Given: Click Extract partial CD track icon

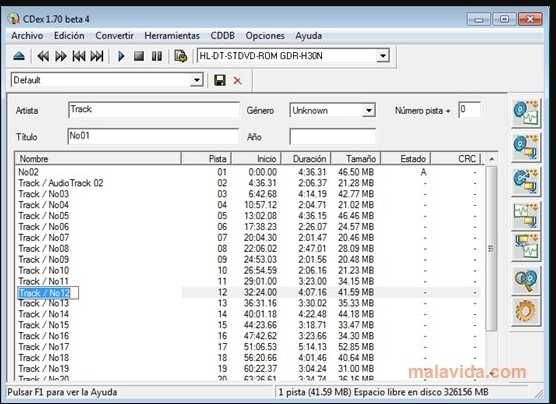Looking at the screenshot, I should [x=526, y=182].
